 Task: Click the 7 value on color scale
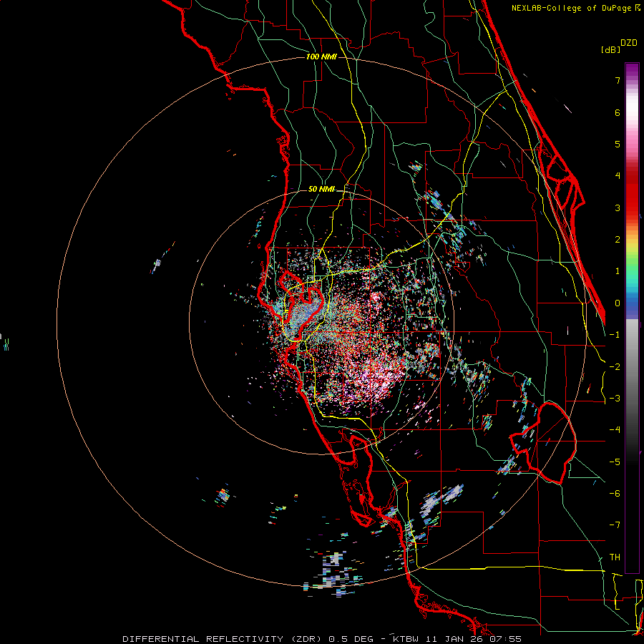coord(618,80)
